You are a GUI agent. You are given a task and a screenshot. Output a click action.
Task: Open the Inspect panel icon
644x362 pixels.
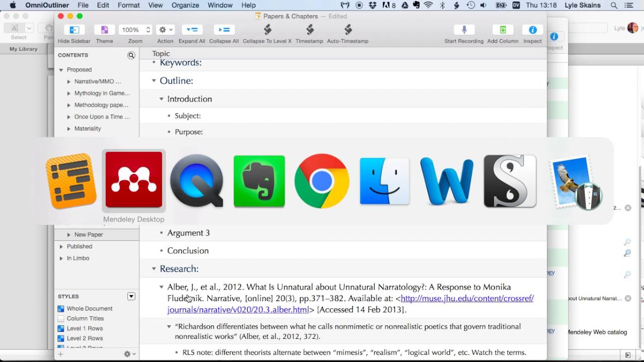pyautogui.click(x=532, y=30)
